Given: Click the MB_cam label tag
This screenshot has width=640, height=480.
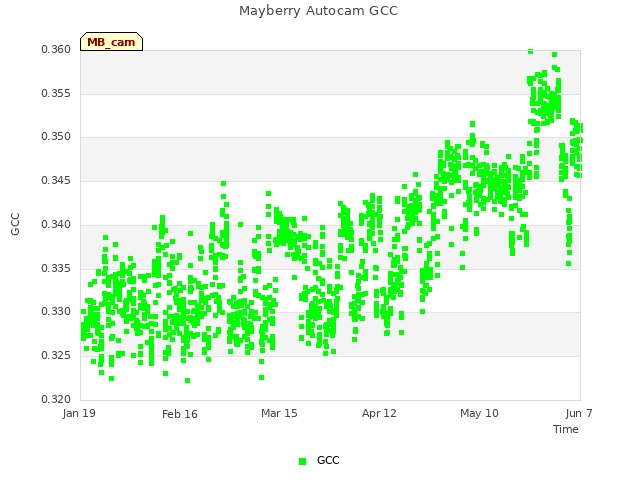Looking at the screenshot, I should pyautogui.click(x=111, y=42).
